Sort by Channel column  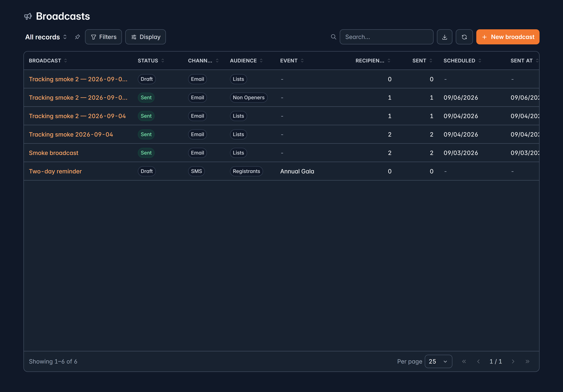coord(203,61)
